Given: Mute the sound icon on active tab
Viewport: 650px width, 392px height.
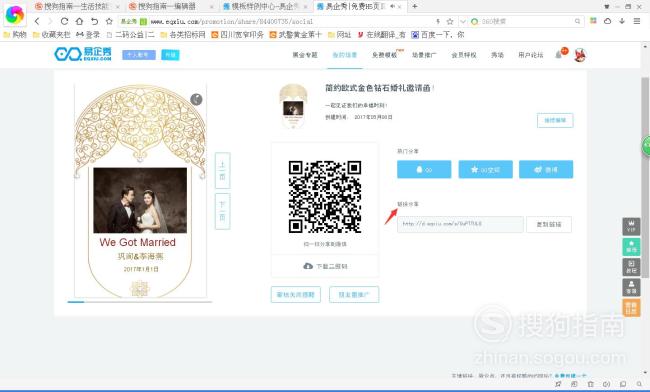Looking at the screenshot, I should (392, 7).
